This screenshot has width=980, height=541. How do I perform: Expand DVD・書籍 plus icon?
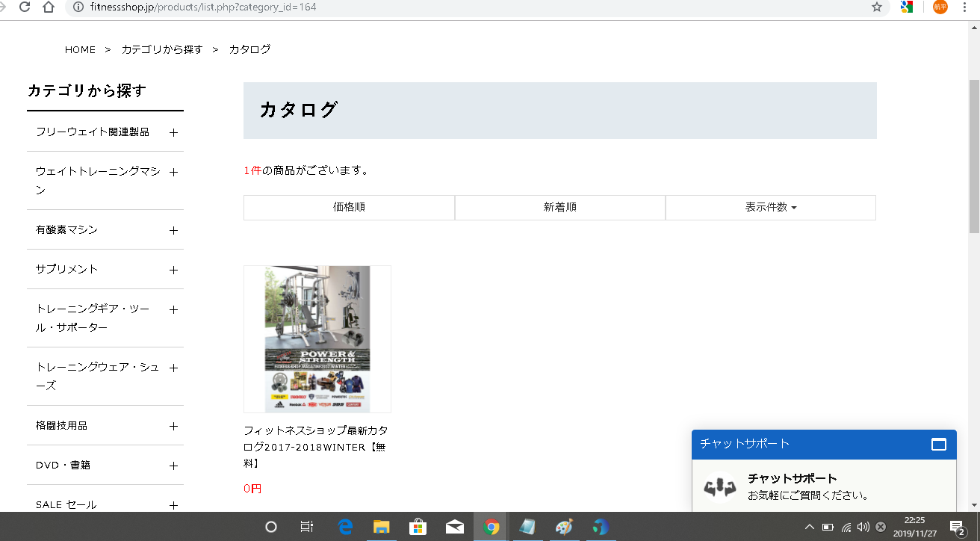click(173, 466)
